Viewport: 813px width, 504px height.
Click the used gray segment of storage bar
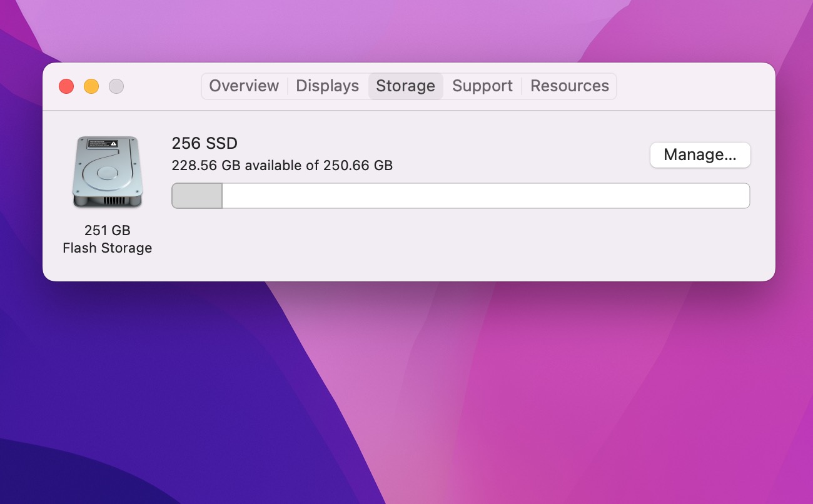(x=197, y=196)
